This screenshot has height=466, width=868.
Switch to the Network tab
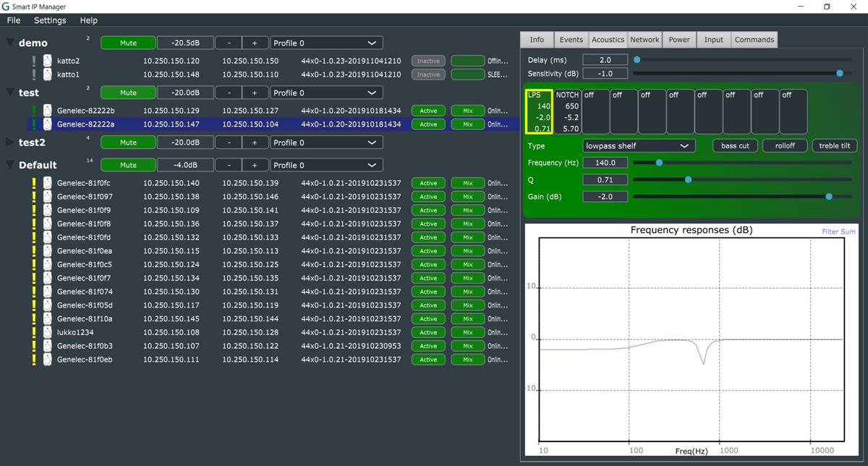coord(644,40)
